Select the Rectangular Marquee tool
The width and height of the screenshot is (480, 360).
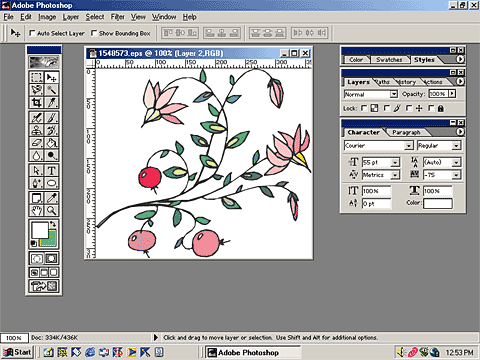tap(36, 77)
